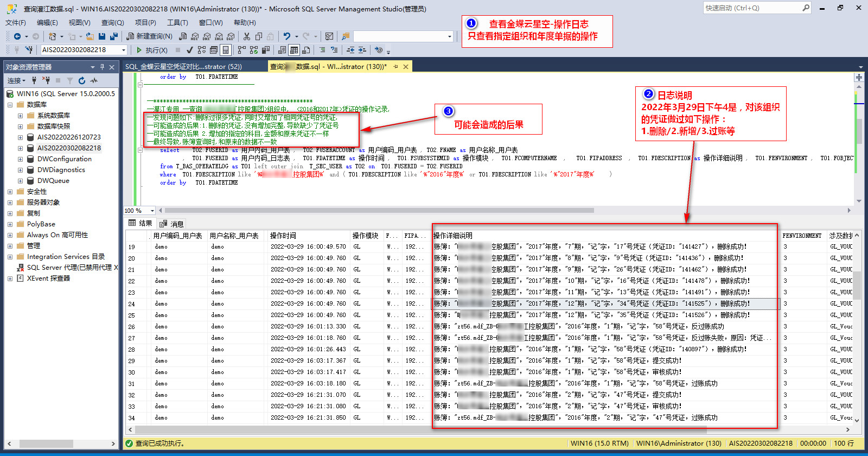Open the 查询(Q) menu
The width and height of the screenshot is (868, 456).
pos(112,22)
